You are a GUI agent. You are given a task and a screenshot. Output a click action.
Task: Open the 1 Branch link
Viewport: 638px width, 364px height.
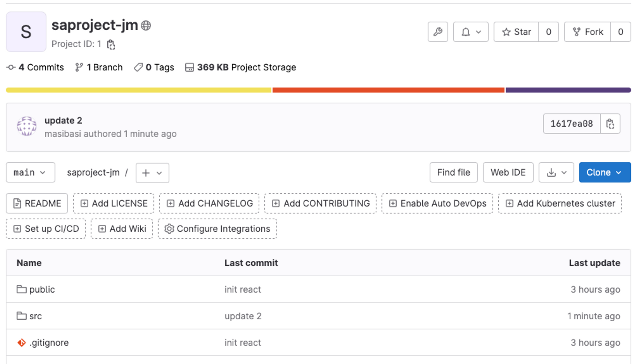99,67
